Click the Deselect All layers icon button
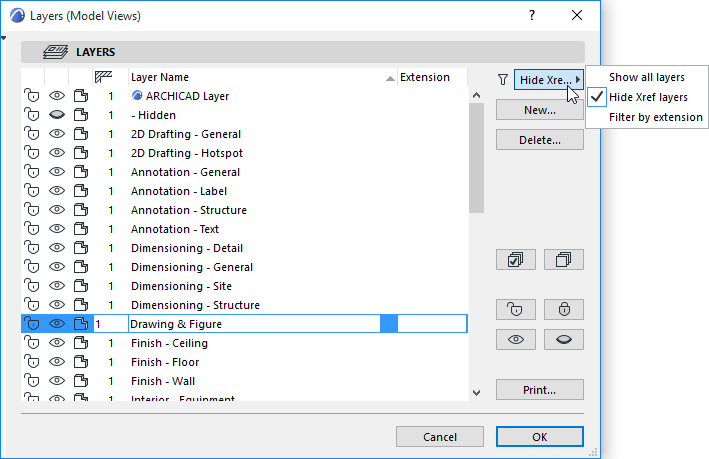The image size is (709, 459). tap(563, 260)
